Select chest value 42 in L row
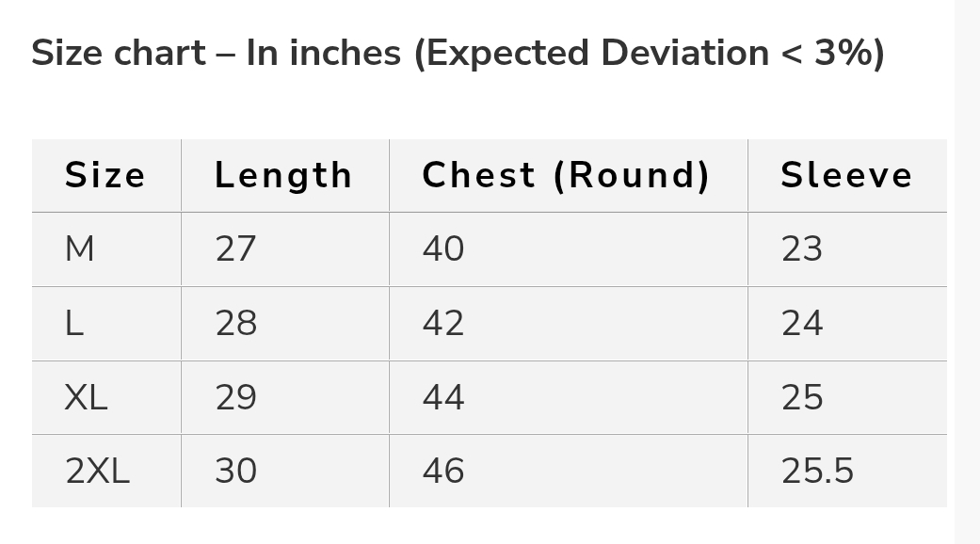 point(443,324)
